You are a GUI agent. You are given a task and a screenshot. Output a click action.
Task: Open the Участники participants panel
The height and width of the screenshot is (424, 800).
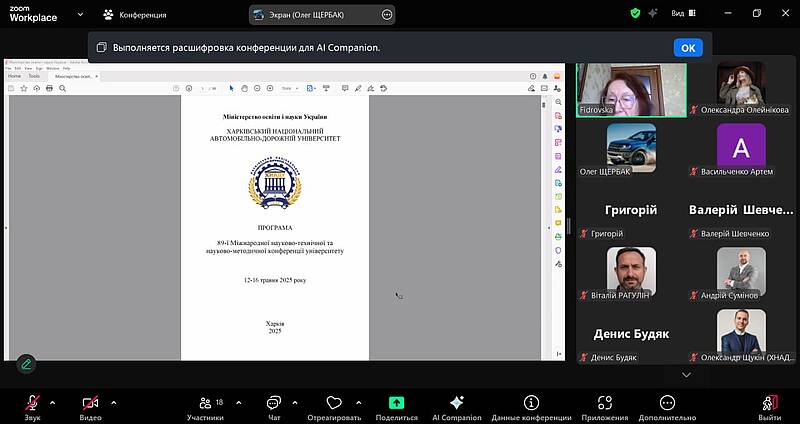pyautogui.click(x=205, y=402)
